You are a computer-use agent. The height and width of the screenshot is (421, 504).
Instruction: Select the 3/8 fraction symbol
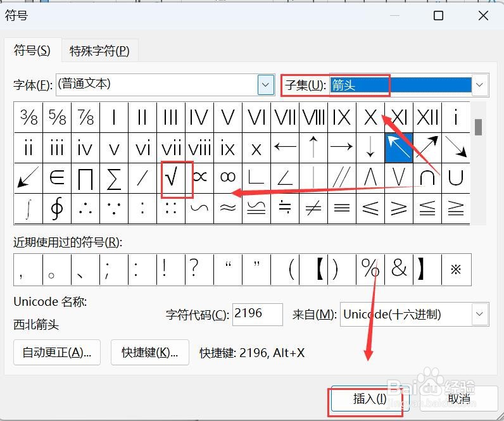(28, 117)
